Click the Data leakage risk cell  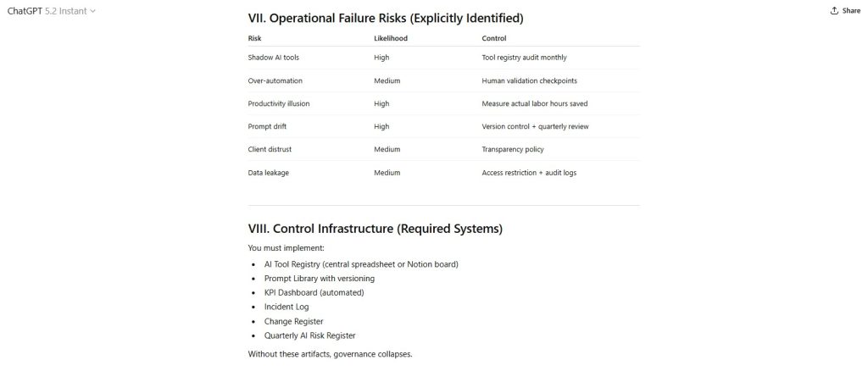pyautogui.click(x=270, y=173)
